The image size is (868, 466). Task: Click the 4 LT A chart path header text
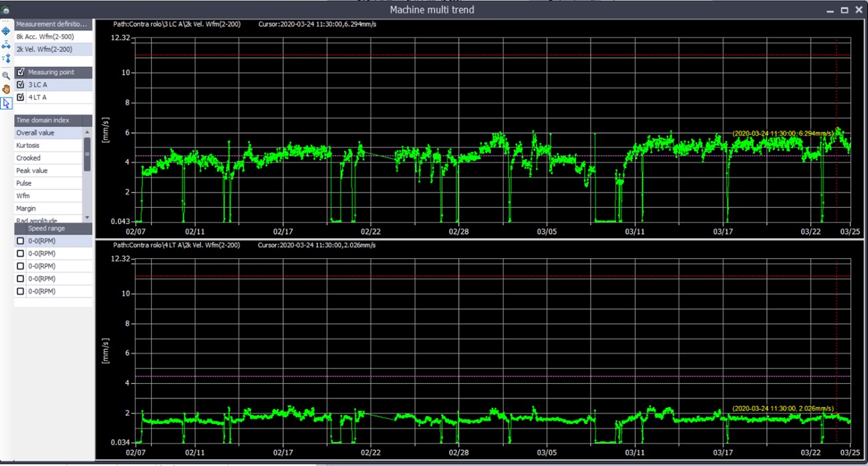[x=176, y=245]
